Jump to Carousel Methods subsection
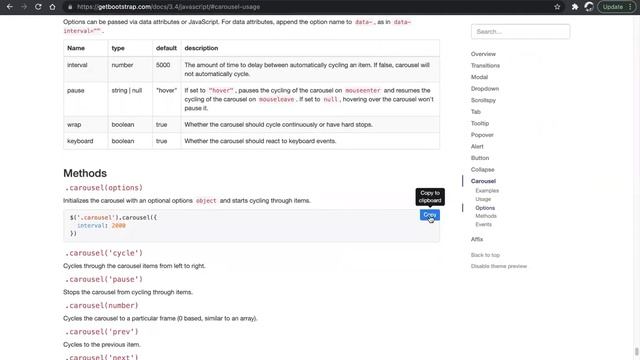Viewport: 640px width, 360px height. (486, 216)
